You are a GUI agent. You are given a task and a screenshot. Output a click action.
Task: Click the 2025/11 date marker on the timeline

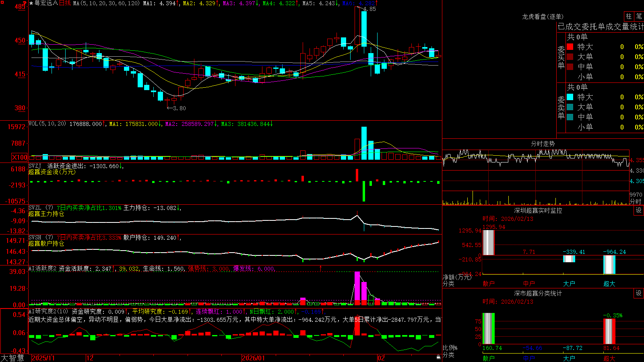43,358
